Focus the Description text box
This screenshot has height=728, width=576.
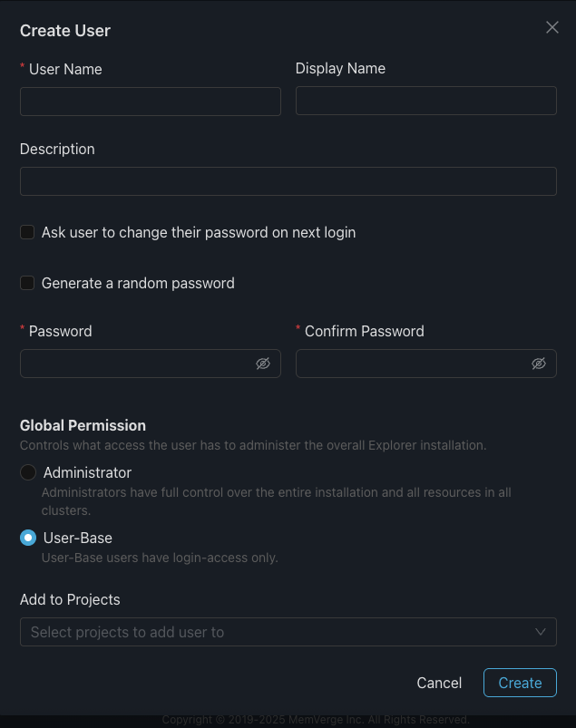(288, 181)
